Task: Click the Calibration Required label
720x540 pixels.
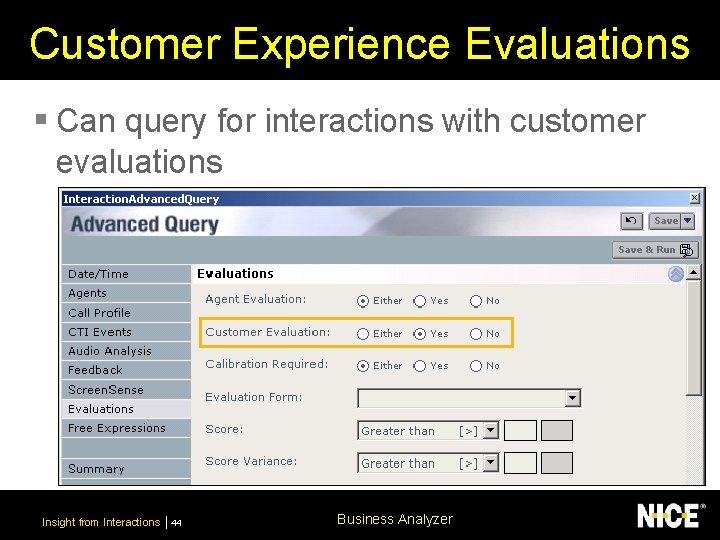Action: coord(267,364)
